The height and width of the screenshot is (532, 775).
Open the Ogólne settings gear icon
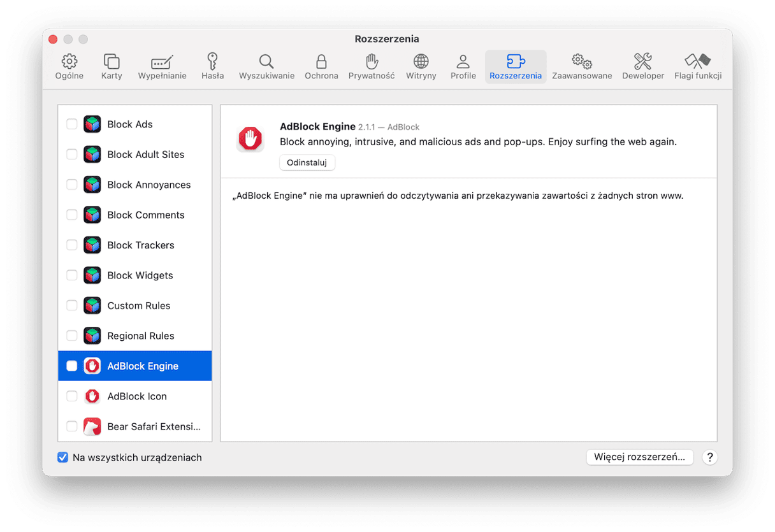pos(69,62)
